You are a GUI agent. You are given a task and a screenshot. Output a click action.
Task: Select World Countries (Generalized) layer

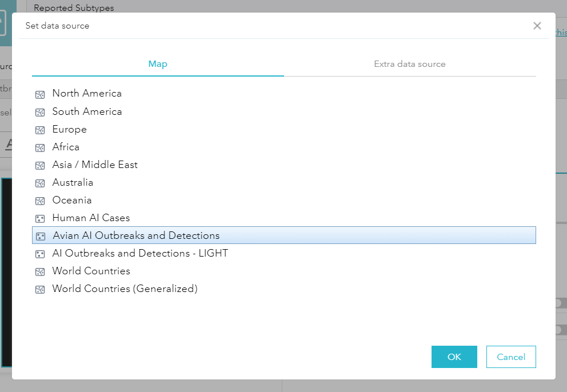(284, 289)
